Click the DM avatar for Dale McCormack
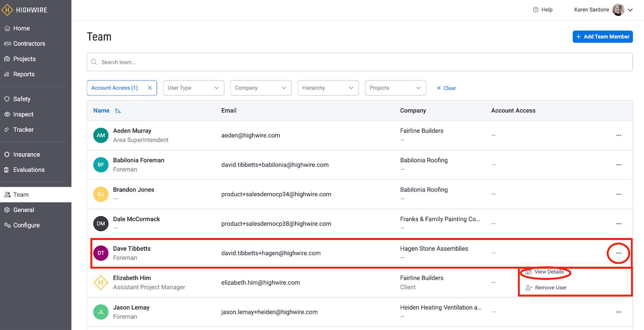 tap(101, 223)
